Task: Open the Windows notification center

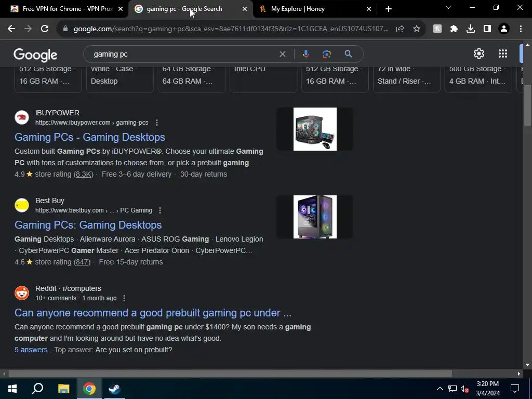Action: click(x=515, y=389)
